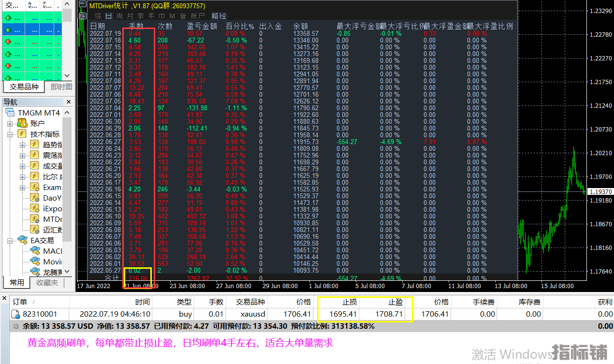
Task: Expand the 账户 tree node
Action: [x=10, y=123]
